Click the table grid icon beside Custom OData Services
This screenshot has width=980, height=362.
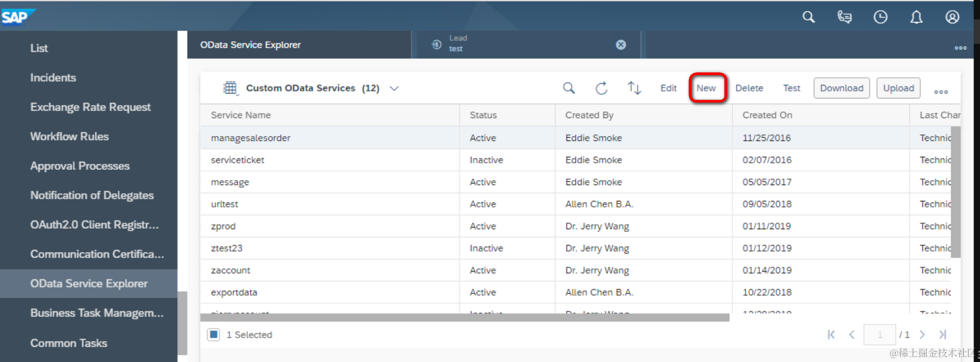pos(230,88)
